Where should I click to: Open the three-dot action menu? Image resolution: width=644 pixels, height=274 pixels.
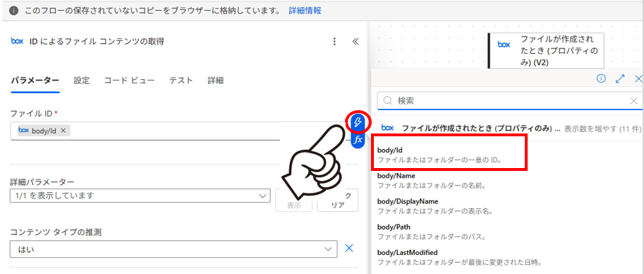click(335, 42)
